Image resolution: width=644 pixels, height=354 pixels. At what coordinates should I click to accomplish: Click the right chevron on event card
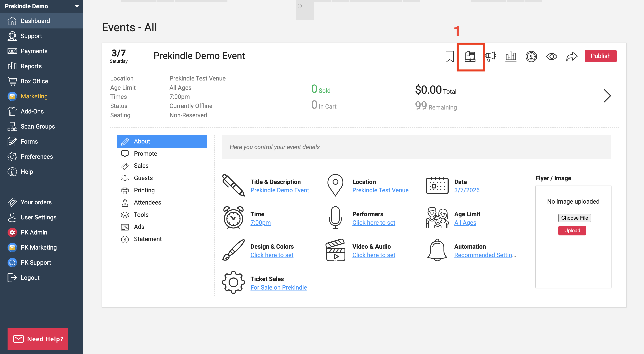tap(607, 96)
